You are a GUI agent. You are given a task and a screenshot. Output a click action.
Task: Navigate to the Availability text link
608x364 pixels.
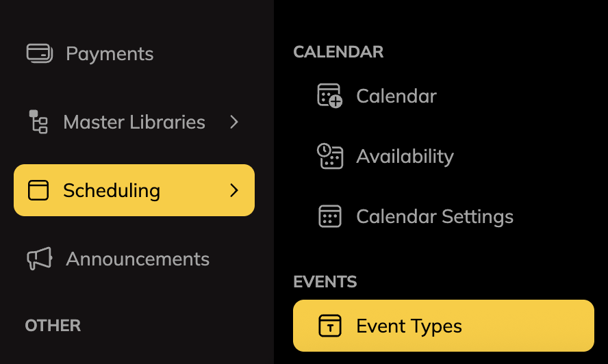[405, 156]
